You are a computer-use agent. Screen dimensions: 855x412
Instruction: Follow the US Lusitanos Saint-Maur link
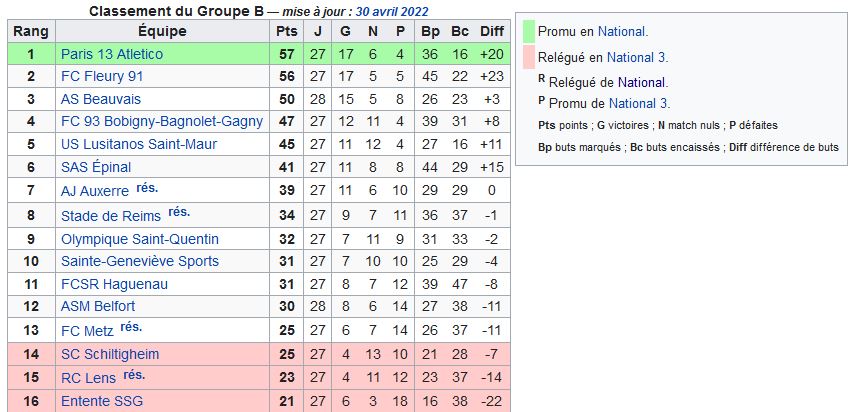click(139, 144)
